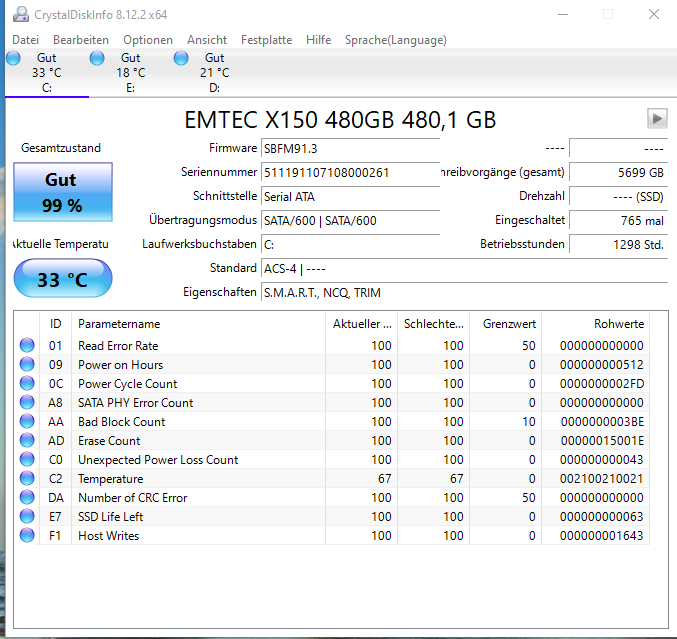
Task: Click the orb of Unexpected Power Loss Count
Action: click(27, 459)
